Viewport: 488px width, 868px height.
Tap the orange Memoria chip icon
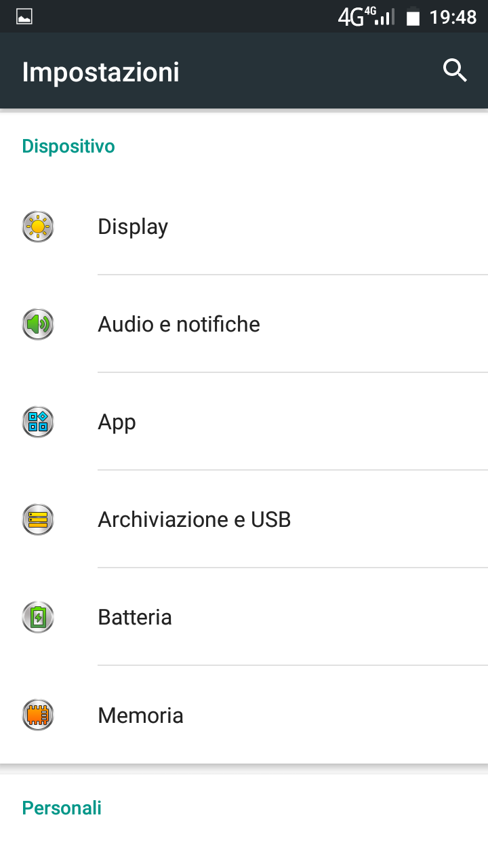click(38, 715)
